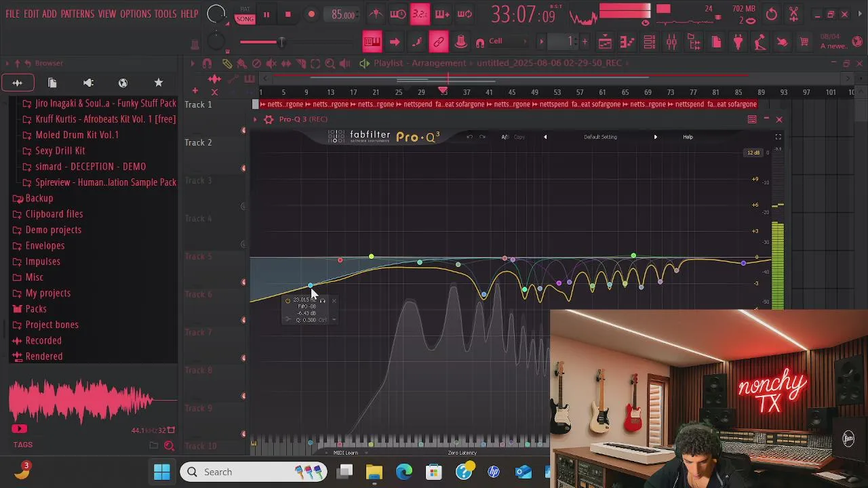The height and width of the screenshot is (488, 868).
Task: Click the playhead marker on the timeline
Action: (x=443, y=90)
